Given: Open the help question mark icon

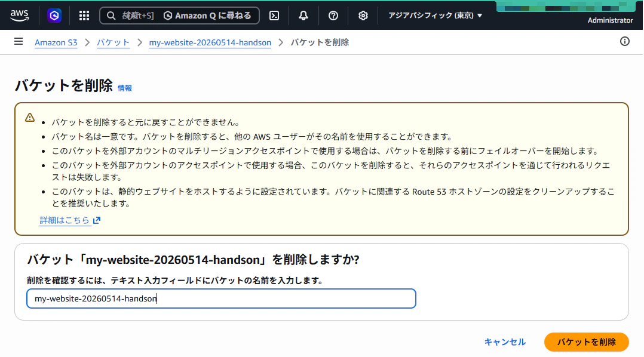Looking at the screenshot, I should [x=333, y=16].
